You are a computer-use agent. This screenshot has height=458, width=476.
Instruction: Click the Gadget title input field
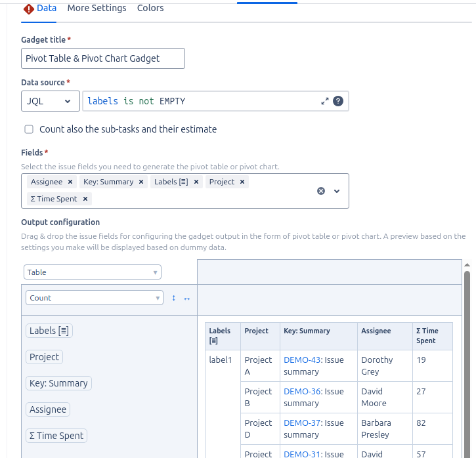pos(103,58)
